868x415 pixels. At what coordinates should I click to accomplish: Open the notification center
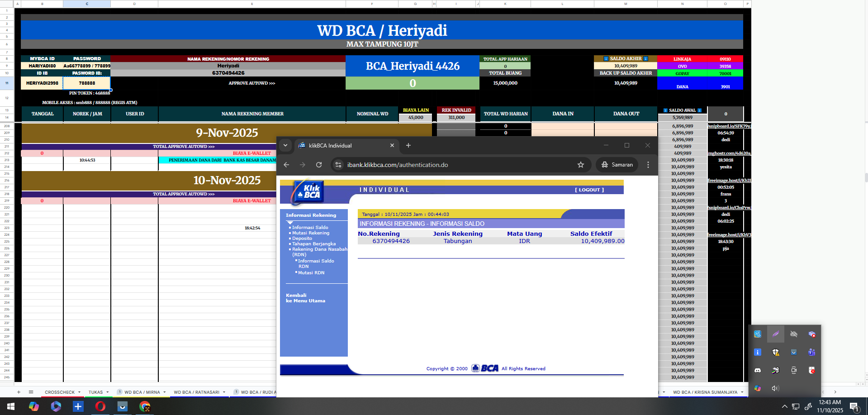tap(854, 406)
